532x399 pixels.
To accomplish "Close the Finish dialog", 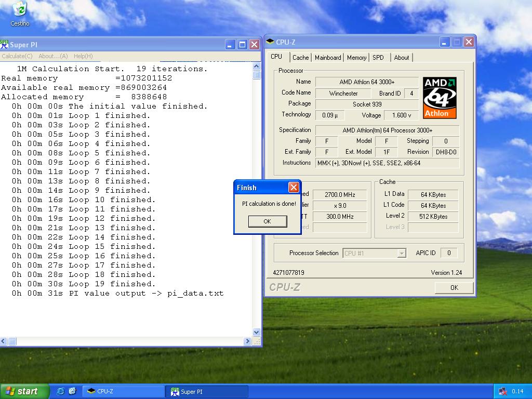I will [x=294, y=187].
